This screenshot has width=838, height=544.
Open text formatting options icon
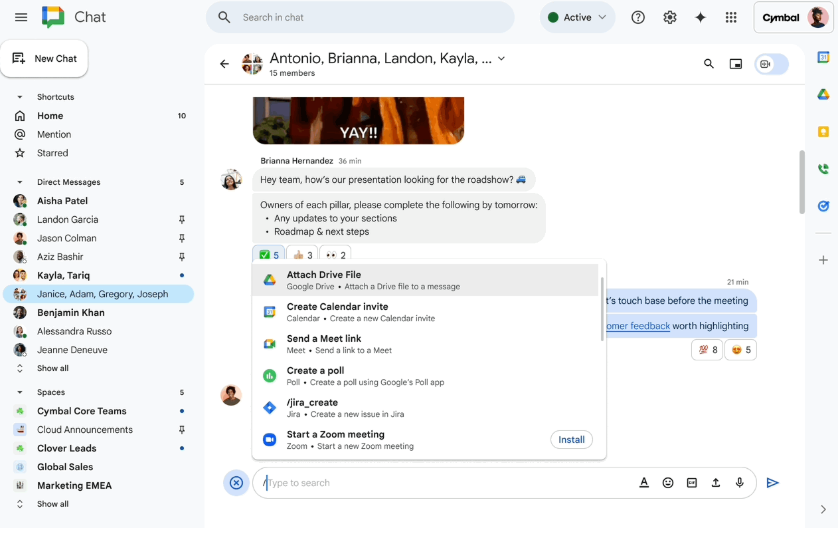pyautogui.click(x=644, y=483)
